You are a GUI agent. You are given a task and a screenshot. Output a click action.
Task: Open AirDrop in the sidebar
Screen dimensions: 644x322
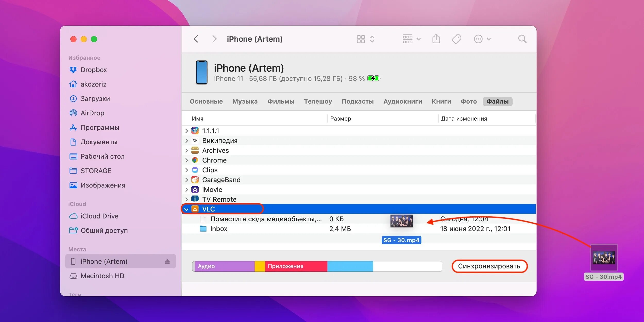click(x=92, y=113)
